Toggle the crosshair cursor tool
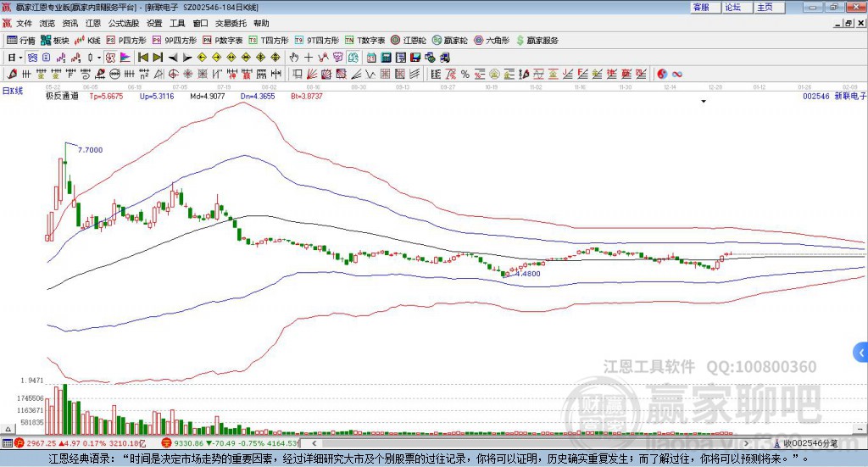This screenshot has height=467, width=868. coord(309,58)
